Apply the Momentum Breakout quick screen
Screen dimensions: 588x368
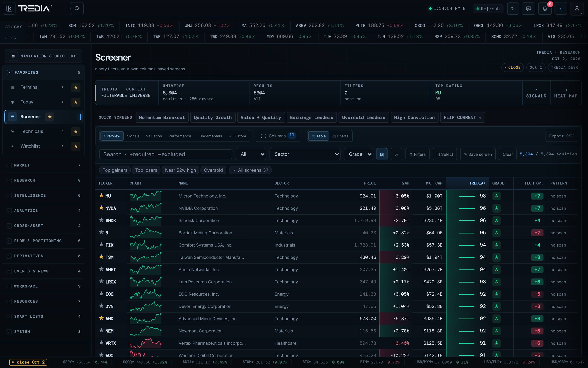coord(162,118)
